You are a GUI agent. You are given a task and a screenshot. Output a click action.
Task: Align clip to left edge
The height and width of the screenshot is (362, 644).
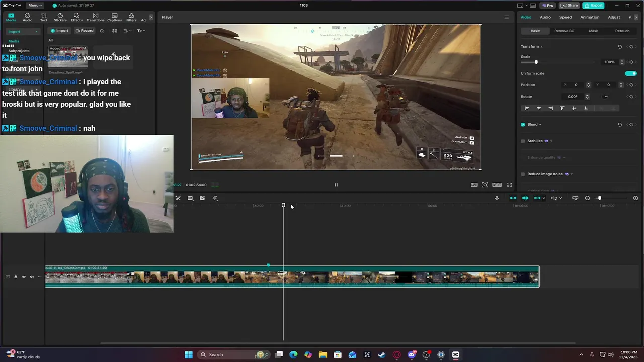[527, 108]
